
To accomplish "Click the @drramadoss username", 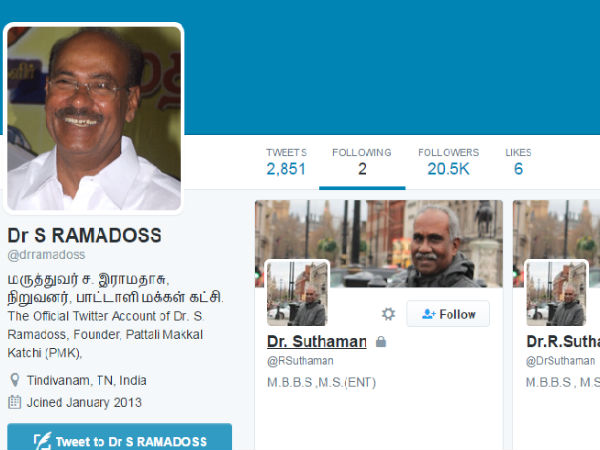I will point(46,255).
